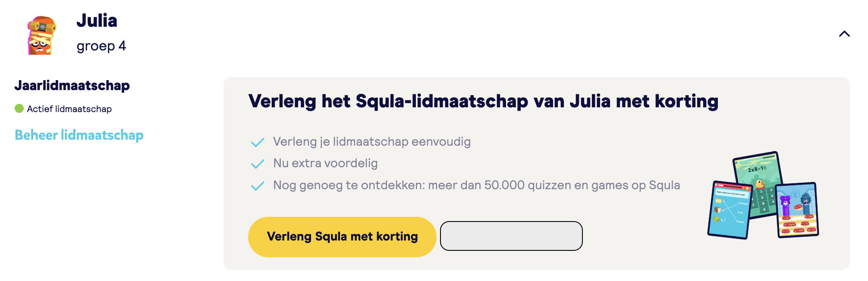Click the empty grey outlined button
The image size is (868, 281).
click(511, 236)
